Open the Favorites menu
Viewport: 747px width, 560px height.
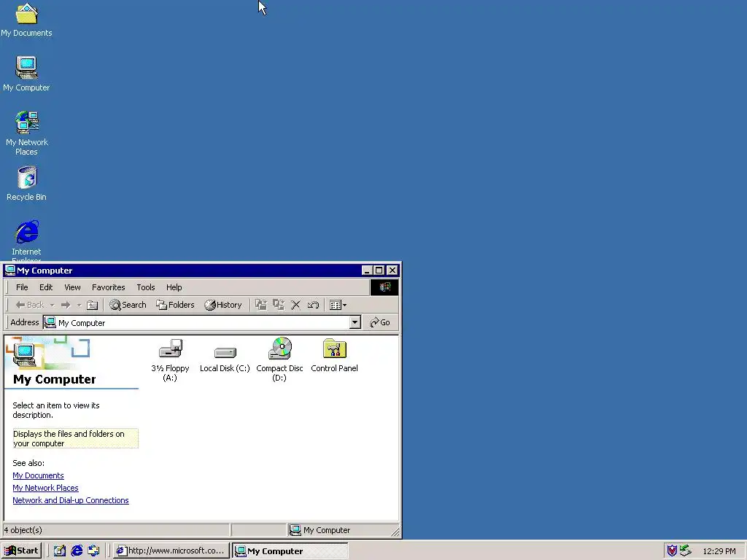108,287
